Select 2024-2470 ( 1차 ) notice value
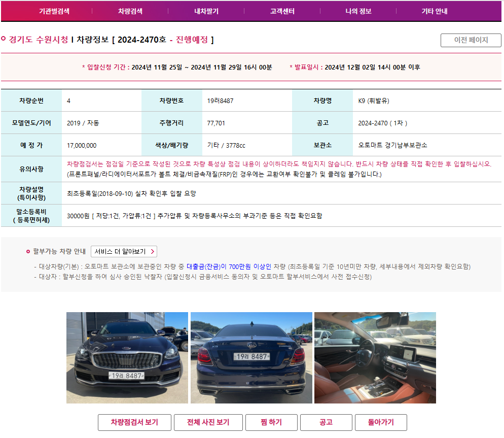 [382, 123]
